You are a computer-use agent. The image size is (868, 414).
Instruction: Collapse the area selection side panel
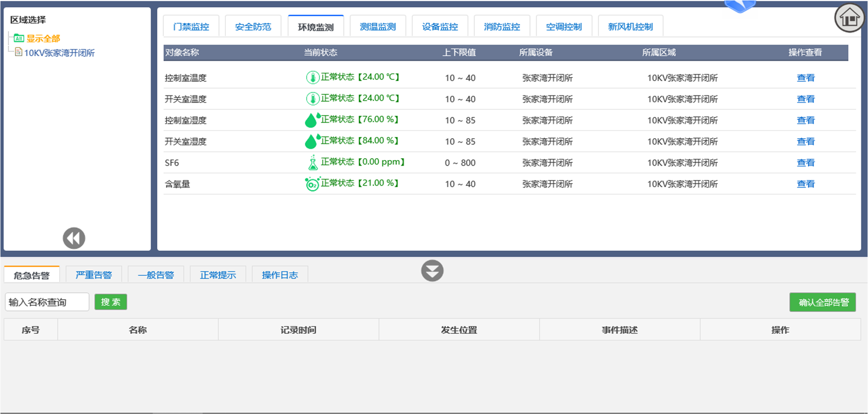pos(74,238)
